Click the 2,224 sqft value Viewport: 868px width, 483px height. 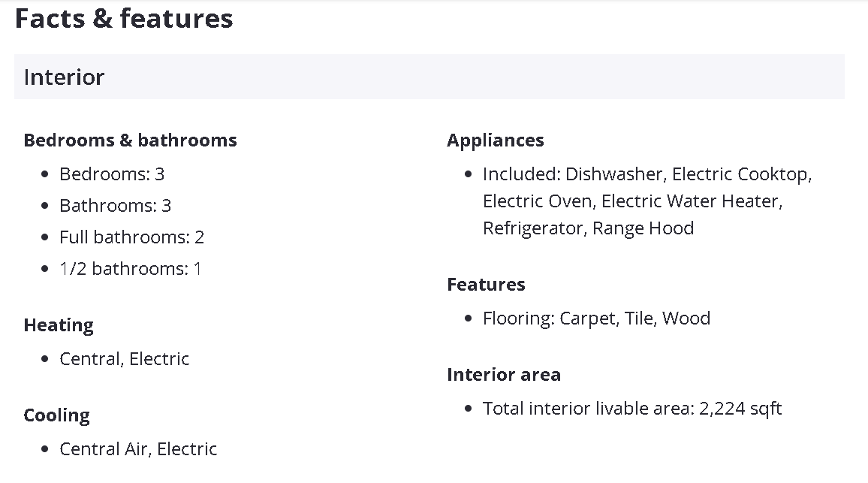[x=740, y=409]
